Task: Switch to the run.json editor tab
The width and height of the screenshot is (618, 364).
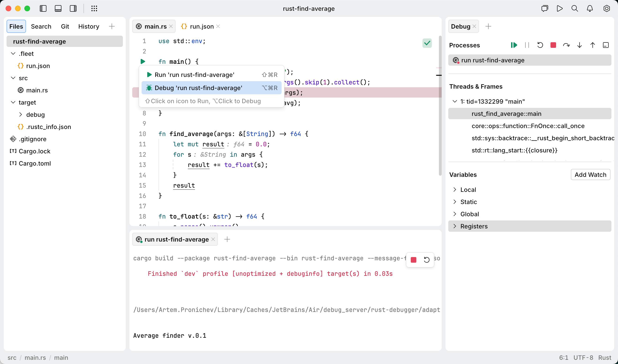Action: coord(201,26)
